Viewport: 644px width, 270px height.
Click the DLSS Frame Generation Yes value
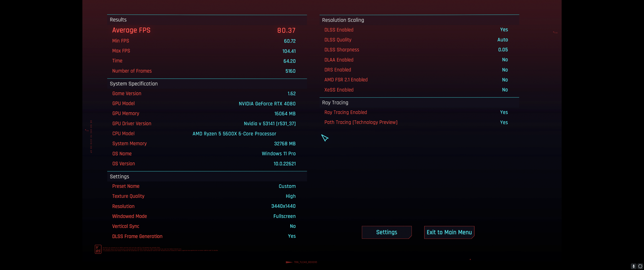click(x=291, y=236)
